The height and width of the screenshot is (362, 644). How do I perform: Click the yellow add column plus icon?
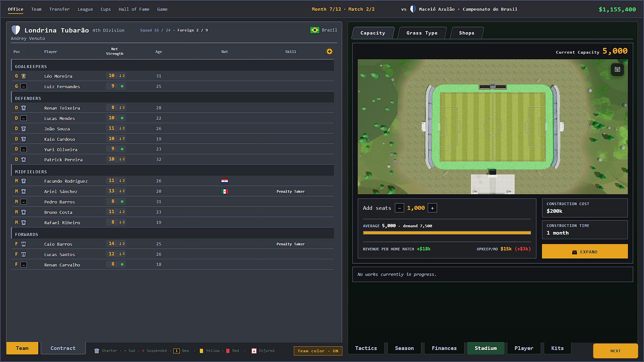point(329,51)
